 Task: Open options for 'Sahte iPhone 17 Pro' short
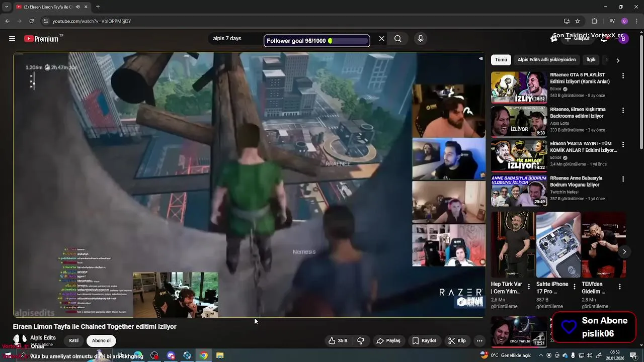(575, 287)
